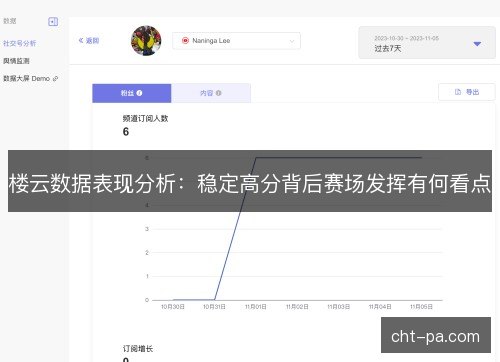
Task: Click the 11月01日 axis label
Action: (256, 307)
